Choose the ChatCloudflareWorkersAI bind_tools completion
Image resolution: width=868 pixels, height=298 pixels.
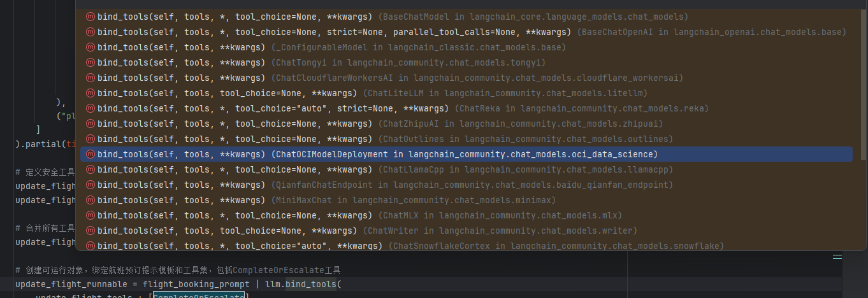[467, 78]
